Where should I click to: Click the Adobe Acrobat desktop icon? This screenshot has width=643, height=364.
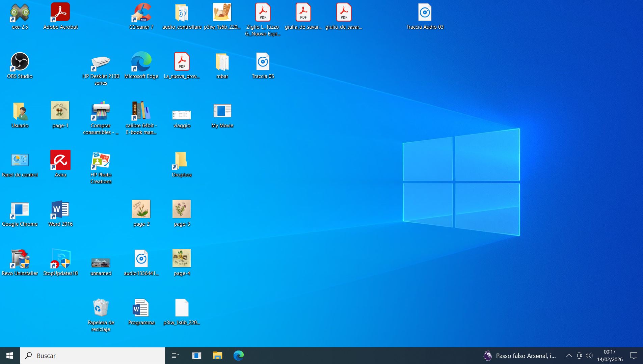(x=60, y=13)
